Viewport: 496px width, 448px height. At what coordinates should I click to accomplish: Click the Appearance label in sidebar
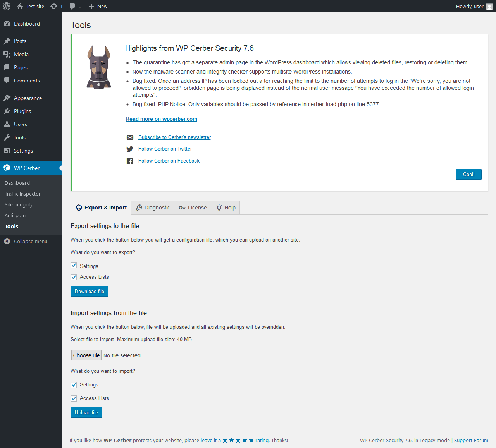[28, 98]
